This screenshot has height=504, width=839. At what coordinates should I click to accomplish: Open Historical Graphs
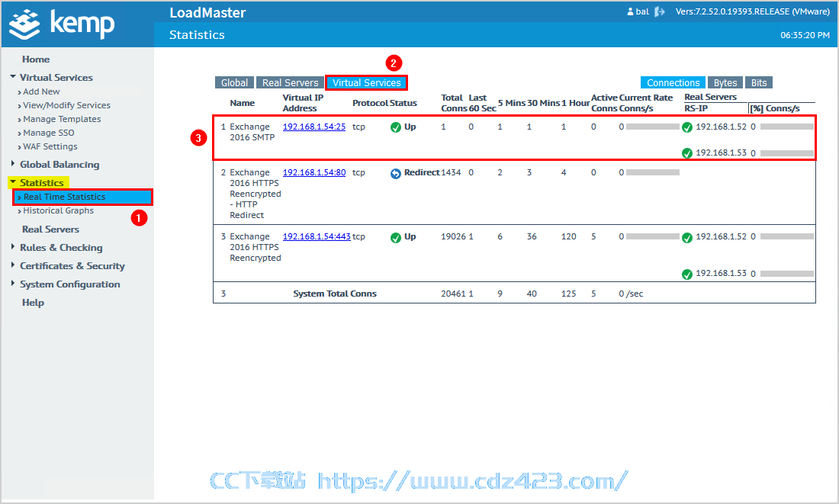pos(58,210)
